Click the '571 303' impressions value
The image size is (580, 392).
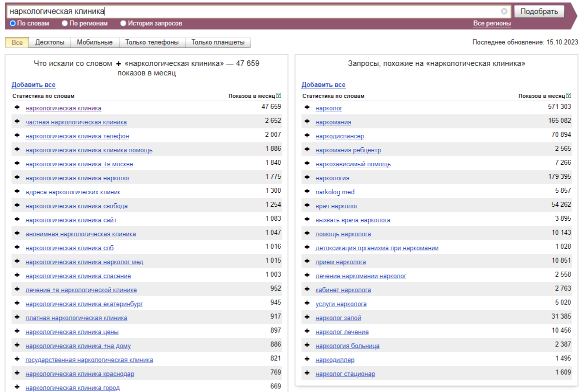click(x=559, y=107)
